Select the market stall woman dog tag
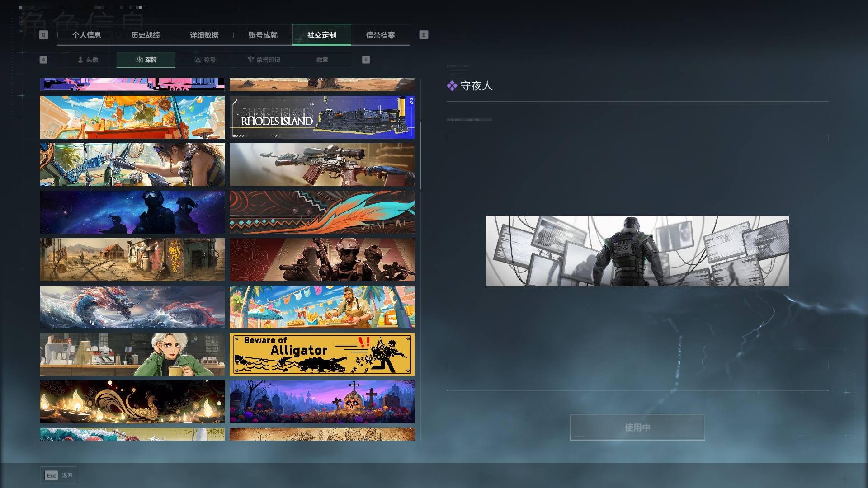 point(132,117)
